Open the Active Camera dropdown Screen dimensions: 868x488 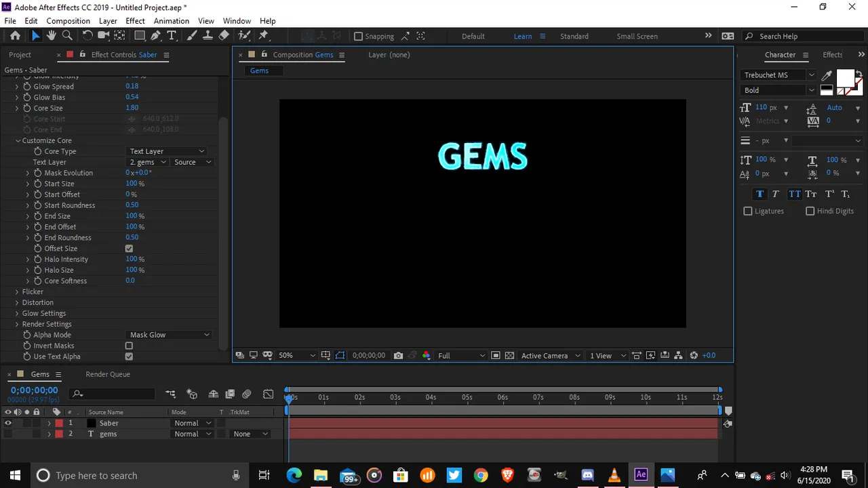551,355
